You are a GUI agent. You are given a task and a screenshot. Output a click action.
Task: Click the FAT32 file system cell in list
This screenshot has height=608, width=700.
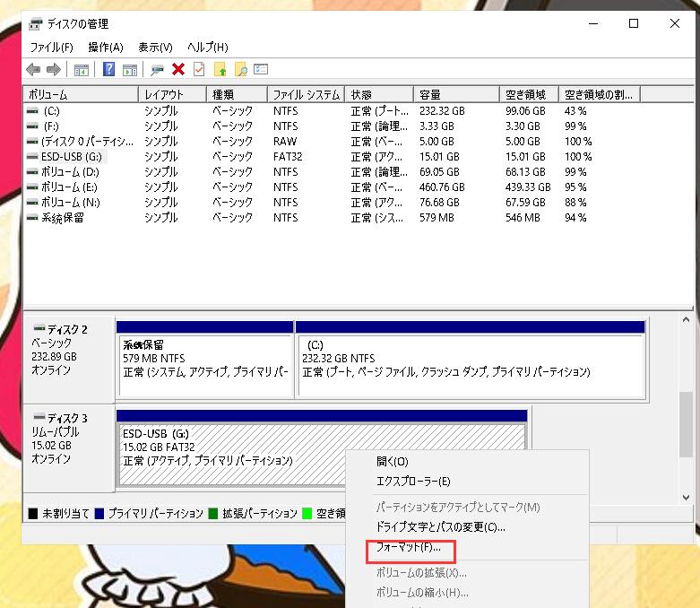288,157
